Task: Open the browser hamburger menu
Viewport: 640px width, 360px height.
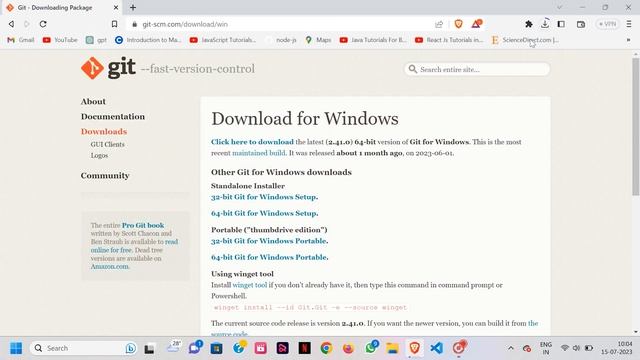Action: (629, 24)
